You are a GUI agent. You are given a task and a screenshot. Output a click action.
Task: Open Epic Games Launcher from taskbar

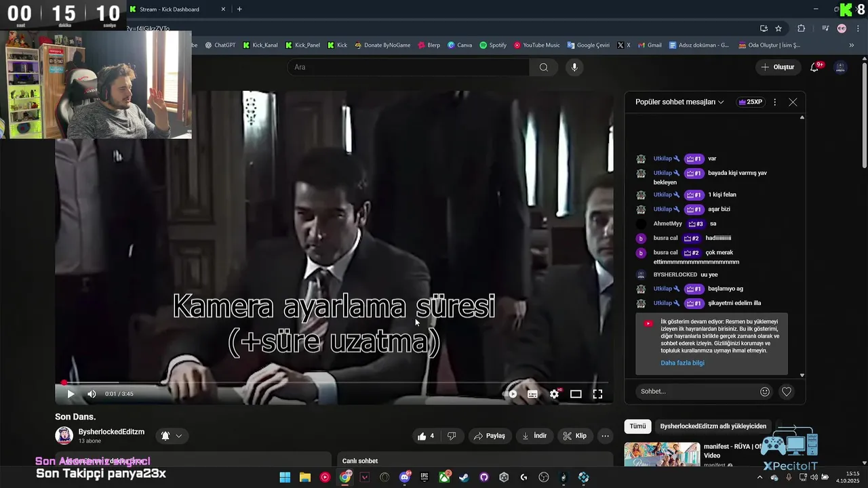425,477
